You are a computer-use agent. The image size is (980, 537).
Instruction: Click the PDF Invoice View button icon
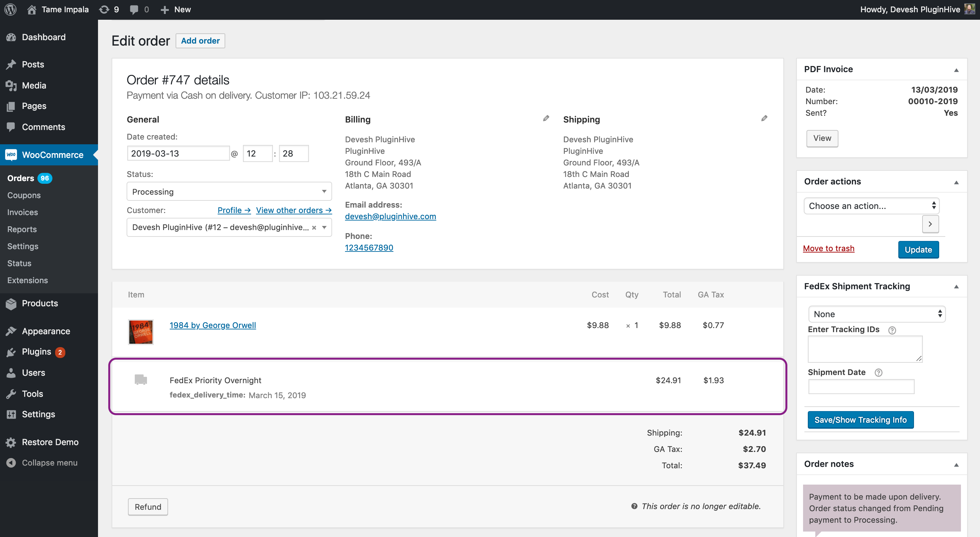tap(822, 137)
